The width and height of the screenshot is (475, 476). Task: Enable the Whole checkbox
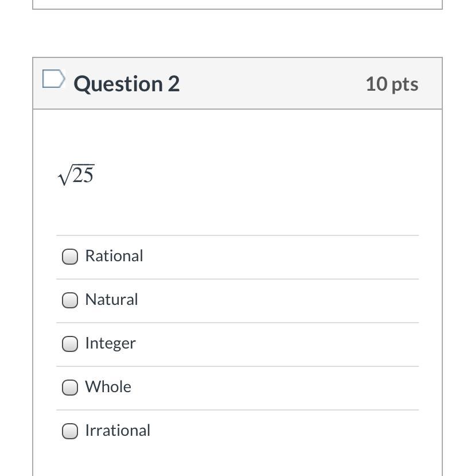coord(70,388)
